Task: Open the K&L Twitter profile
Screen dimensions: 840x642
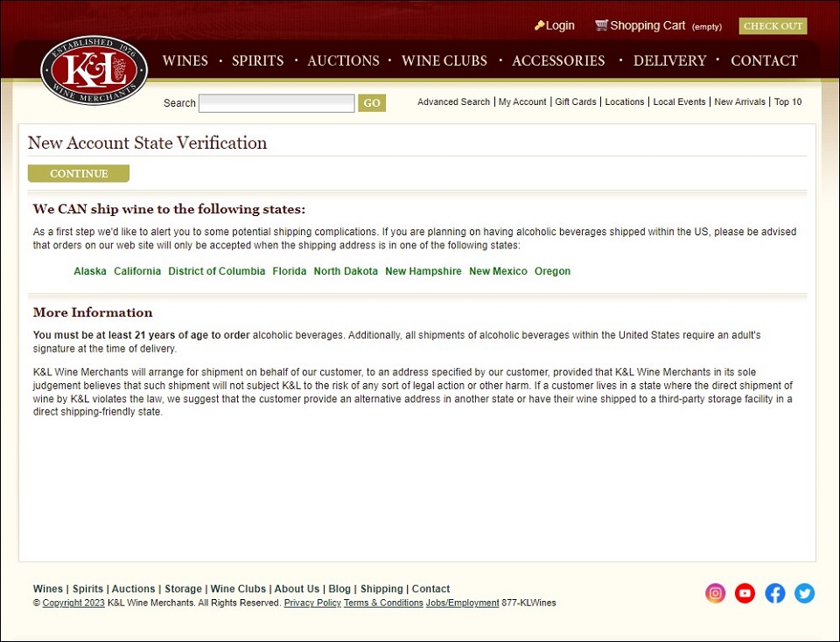Action: [x=804, y=593]
